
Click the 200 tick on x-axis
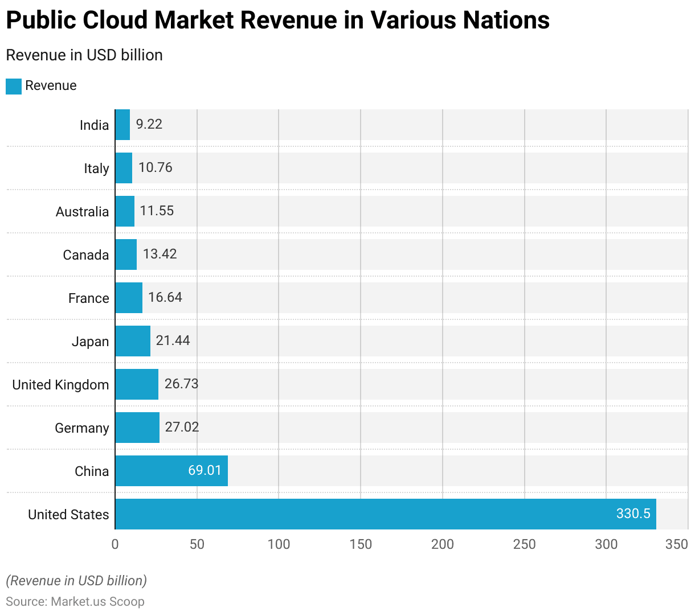click(443, 544)
